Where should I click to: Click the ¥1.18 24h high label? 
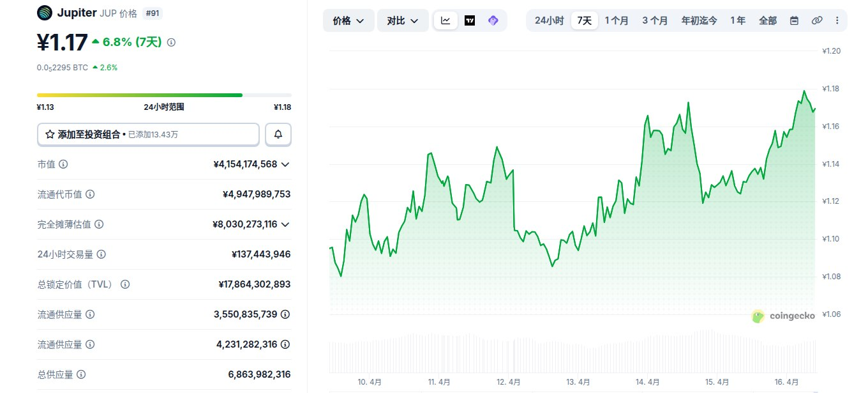(283, 107)
